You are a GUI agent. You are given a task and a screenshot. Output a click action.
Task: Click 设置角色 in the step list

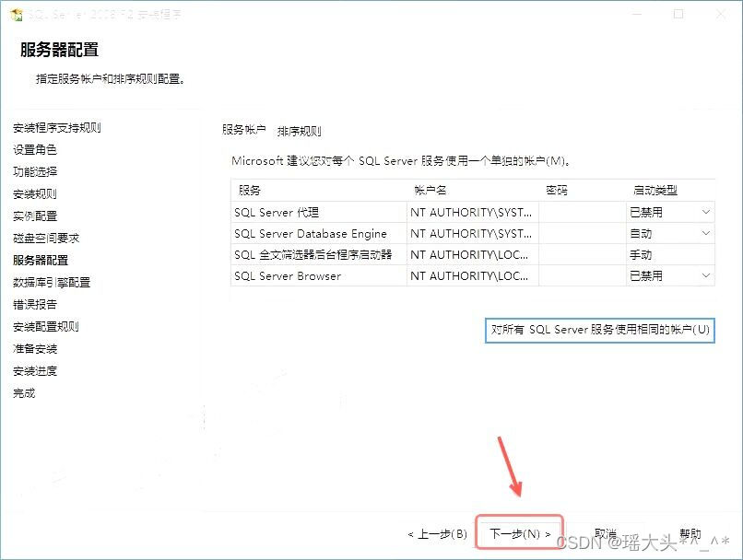click(35, 149)
